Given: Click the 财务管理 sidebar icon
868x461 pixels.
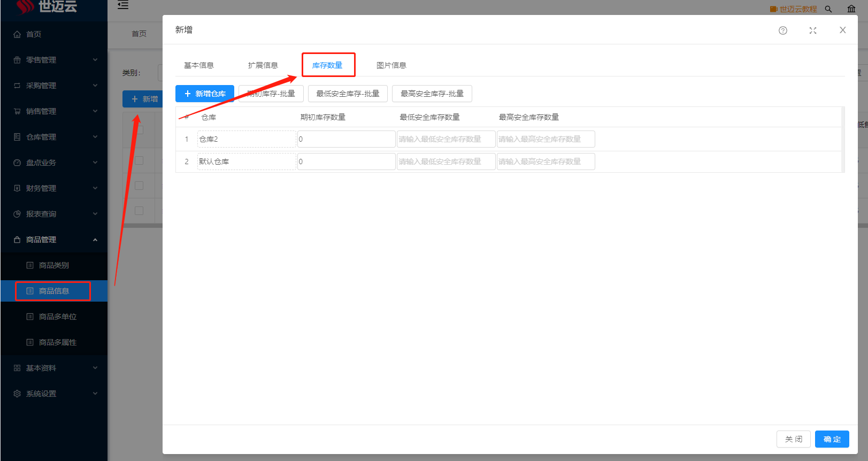Looking at the screenshot, I should [x=17, y=188].
